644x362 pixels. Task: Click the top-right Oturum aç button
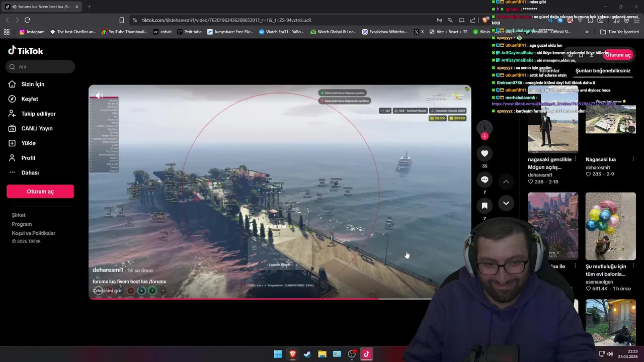pos(617,55)
